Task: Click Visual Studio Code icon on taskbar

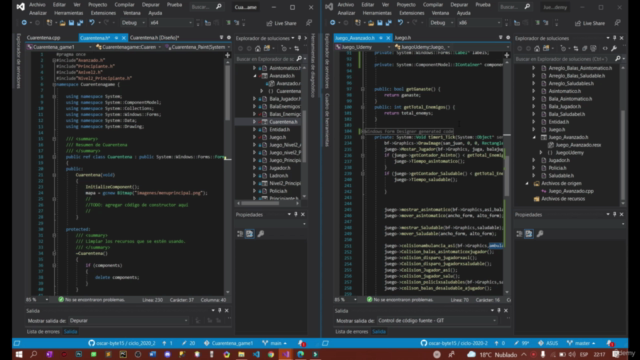Action: [x=256, y=354]
